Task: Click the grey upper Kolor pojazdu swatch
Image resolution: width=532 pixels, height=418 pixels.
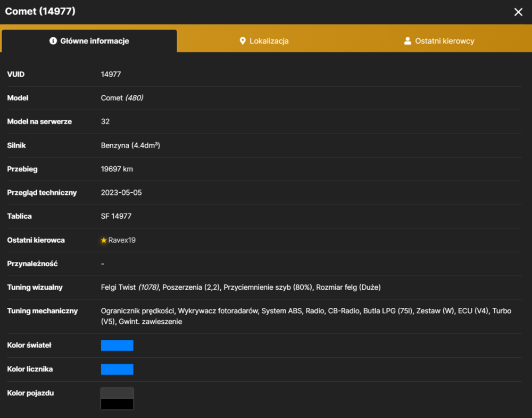Action: point(117,393)
